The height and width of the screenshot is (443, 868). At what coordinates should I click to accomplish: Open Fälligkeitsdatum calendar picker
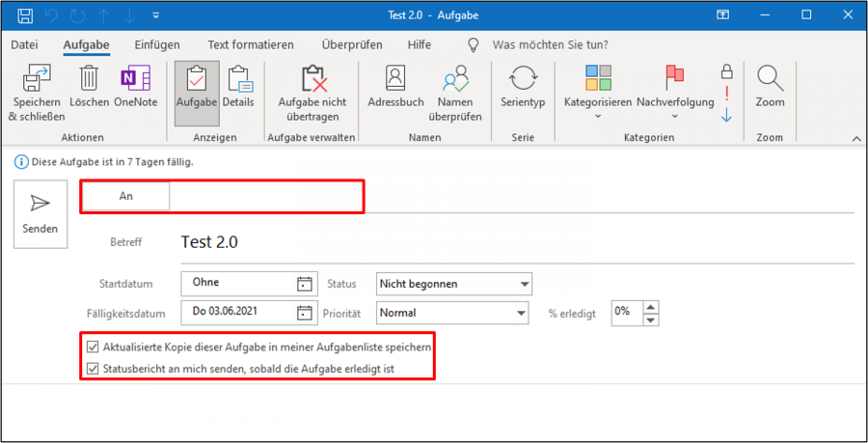pos(305,313)
